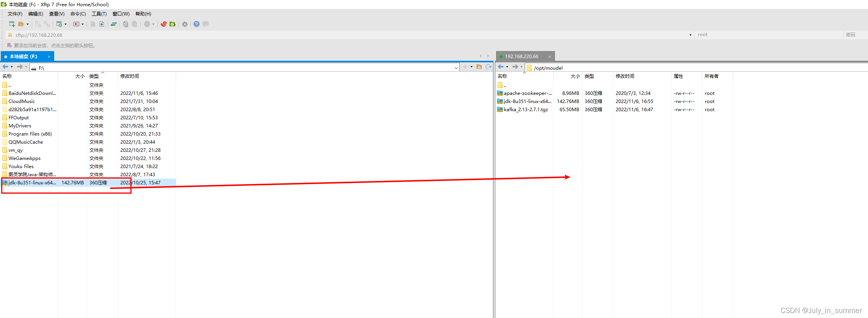
Task: Open the 命令(C) menu
Action: pos(78,14)
